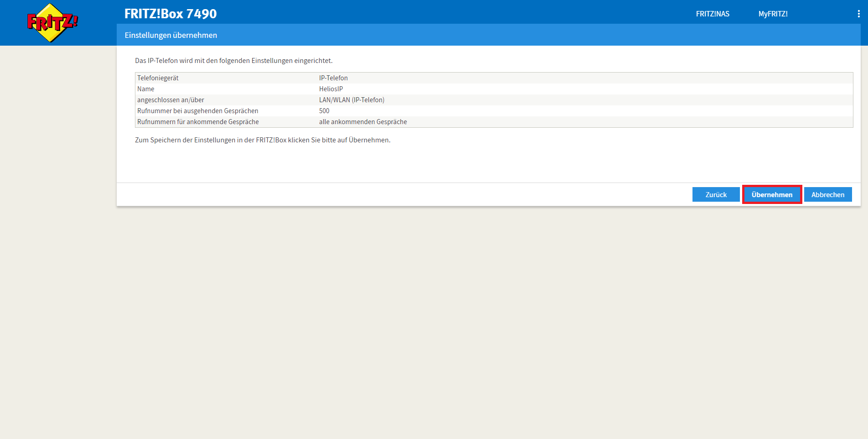Click the FRITZ! logo
868x439 pixels.
[x=52, y=23]
